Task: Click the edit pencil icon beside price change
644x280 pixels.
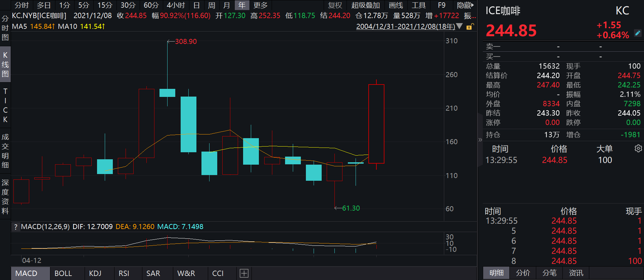Action: 638,33
